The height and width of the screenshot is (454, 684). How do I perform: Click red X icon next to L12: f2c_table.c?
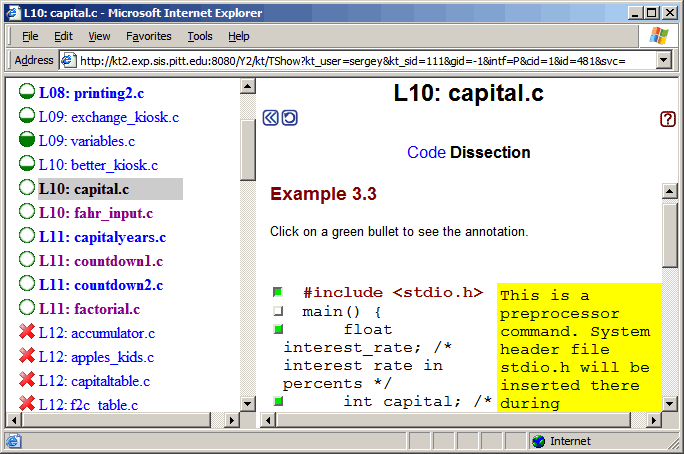(x=27, y=403)
